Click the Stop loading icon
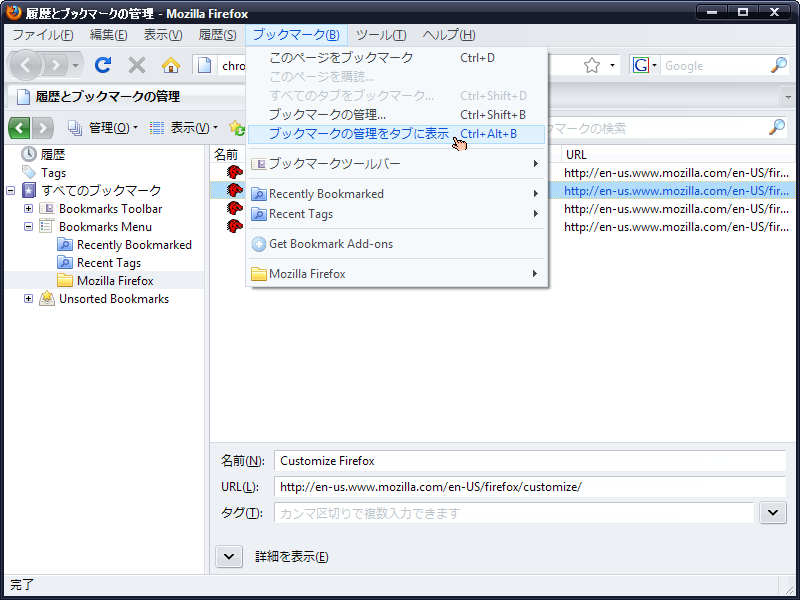The image size is (800, 600). 137,65
